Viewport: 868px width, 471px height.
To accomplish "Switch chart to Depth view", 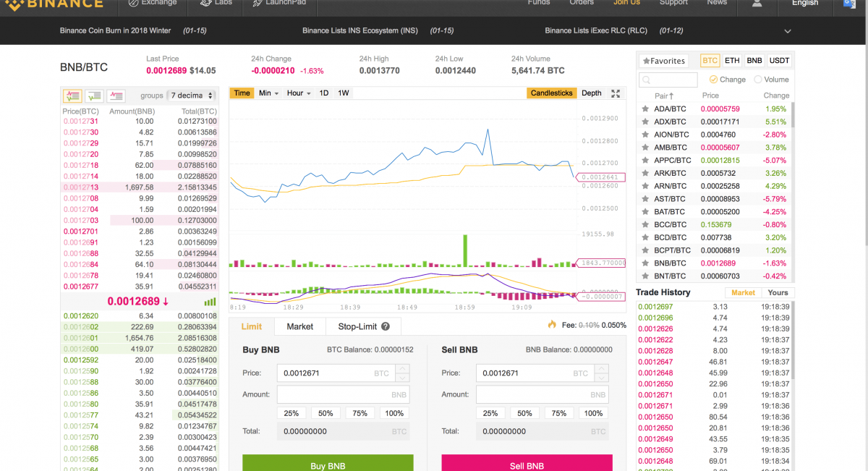I will [591, 93].
